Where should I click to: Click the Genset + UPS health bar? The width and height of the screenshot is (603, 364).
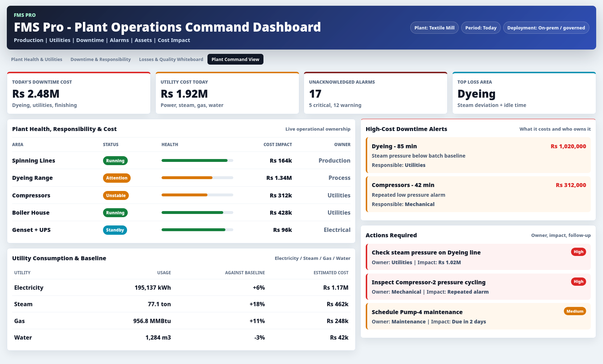(x=197, y=230)
